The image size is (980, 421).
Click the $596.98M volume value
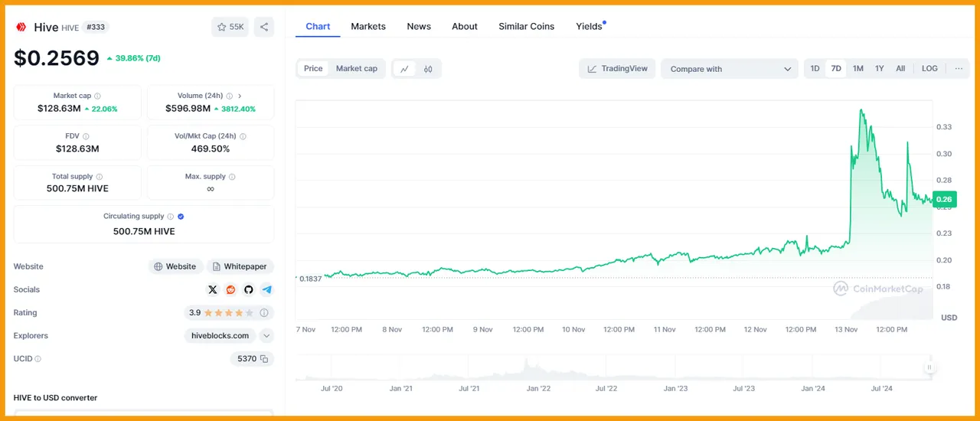[x=188, y=109]
